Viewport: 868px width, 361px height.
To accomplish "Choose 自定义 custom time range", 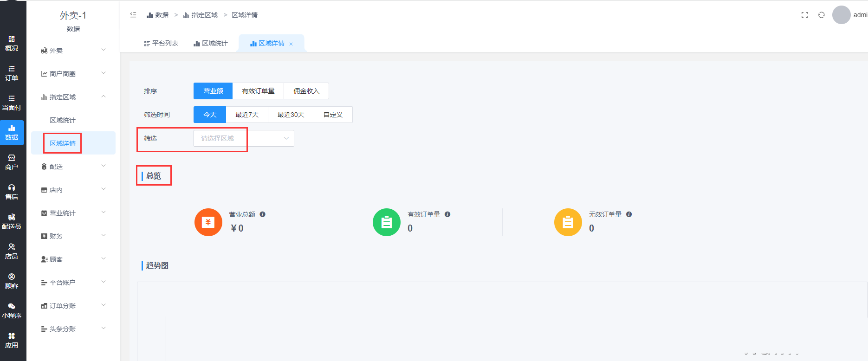I will point(333,115).
